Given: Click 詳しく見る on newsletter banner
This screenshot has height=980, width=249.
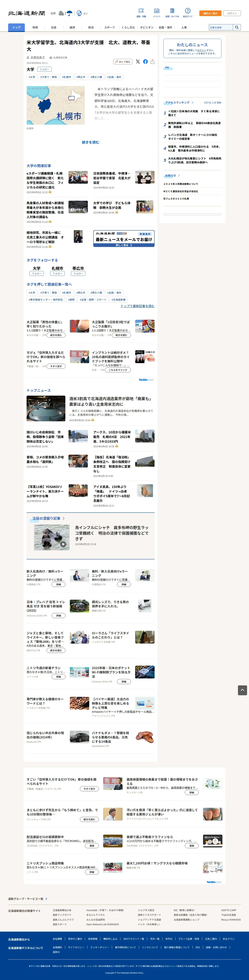Looking at the screenshot, I should (124, 245).
